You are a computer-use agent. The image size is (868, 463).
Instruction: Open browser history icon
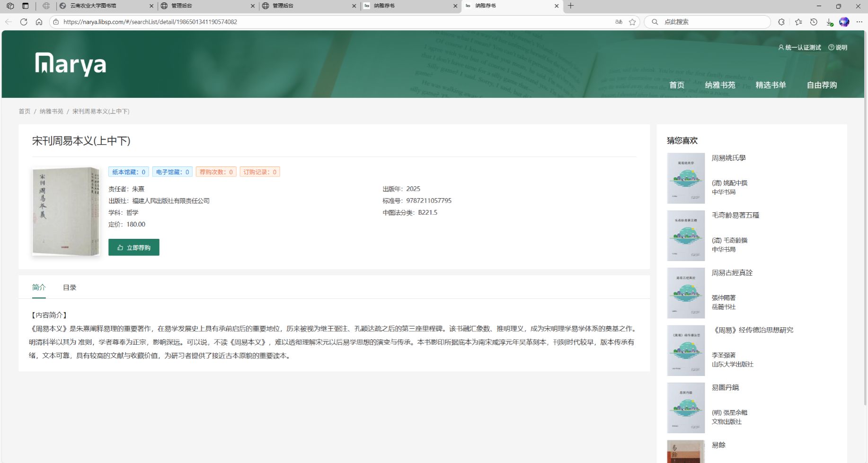click(x=814, y=22)
